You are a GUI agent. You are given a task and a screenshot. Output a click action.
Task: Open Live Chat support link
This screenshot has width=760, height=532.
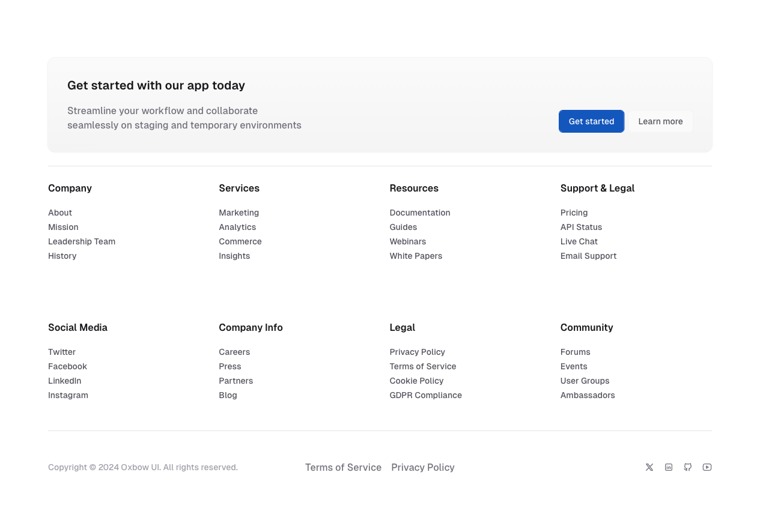(579, 241)
